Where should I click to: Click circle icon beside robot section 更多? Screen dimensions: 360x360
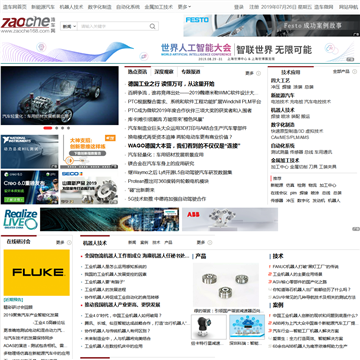210,242
